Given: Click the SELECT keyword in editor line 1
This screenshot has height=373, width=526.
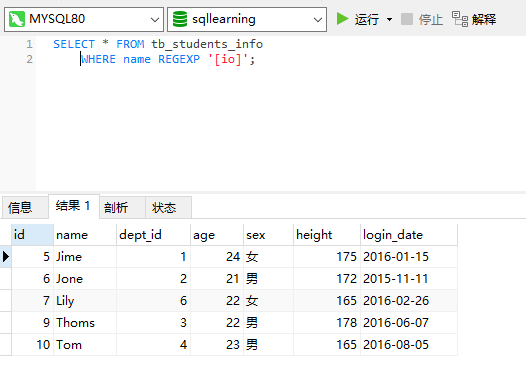Looking at the screenshot, I should click(74, 44).
